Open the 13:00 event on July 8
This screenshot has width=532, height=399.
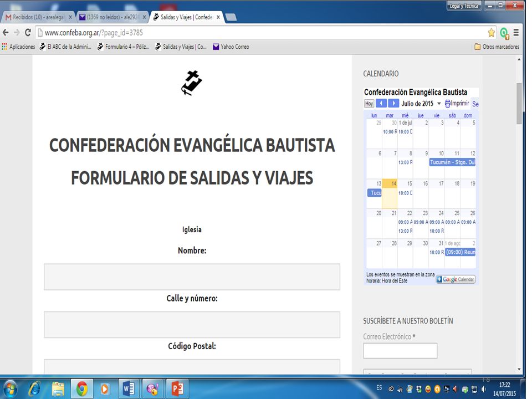click(x=405, y=162)
